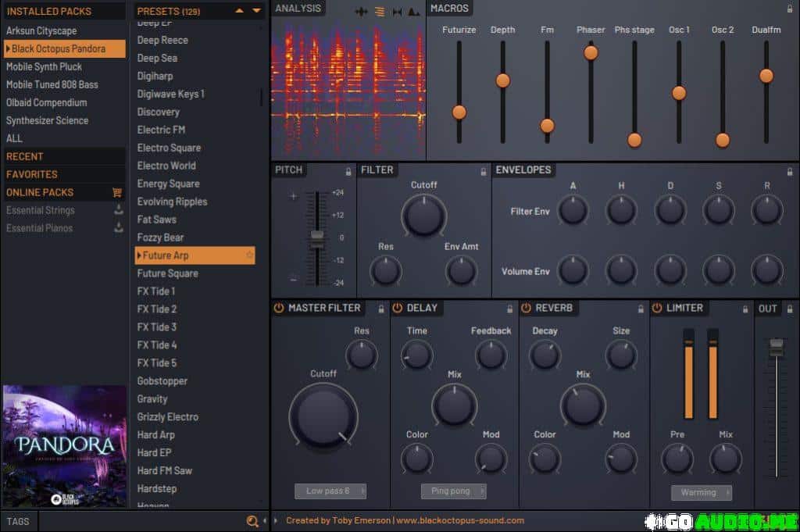The height and width of the screenshot is (532, 800).
Task: Open the preset search magnifier
Action: 252,520
